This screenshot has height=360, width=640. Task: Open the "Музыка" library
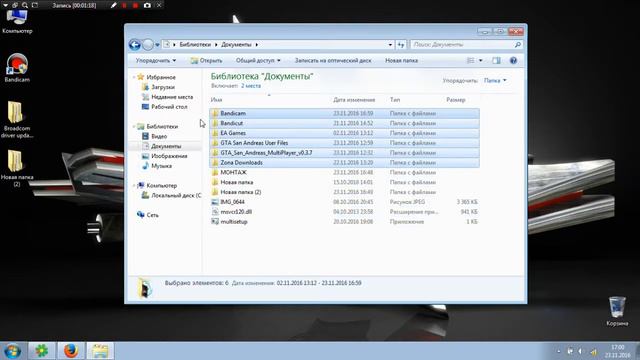pos(161,166)
